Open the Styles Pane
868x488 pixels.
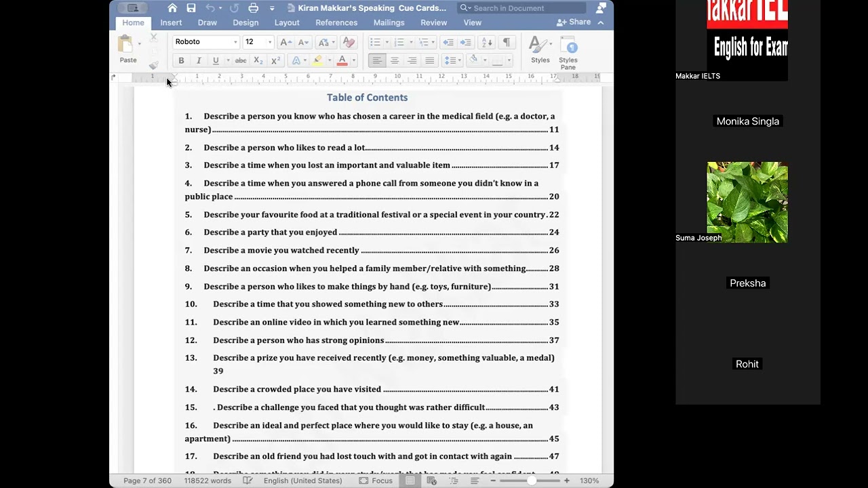[568, 53]
